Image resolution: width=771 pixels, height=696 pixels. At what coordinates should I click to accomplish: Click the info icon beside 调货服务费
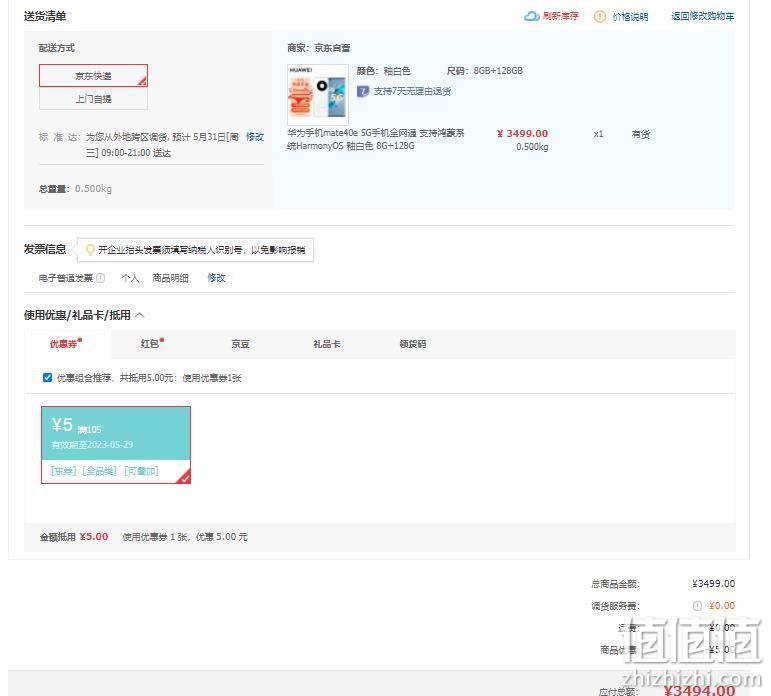coord(697,605)
